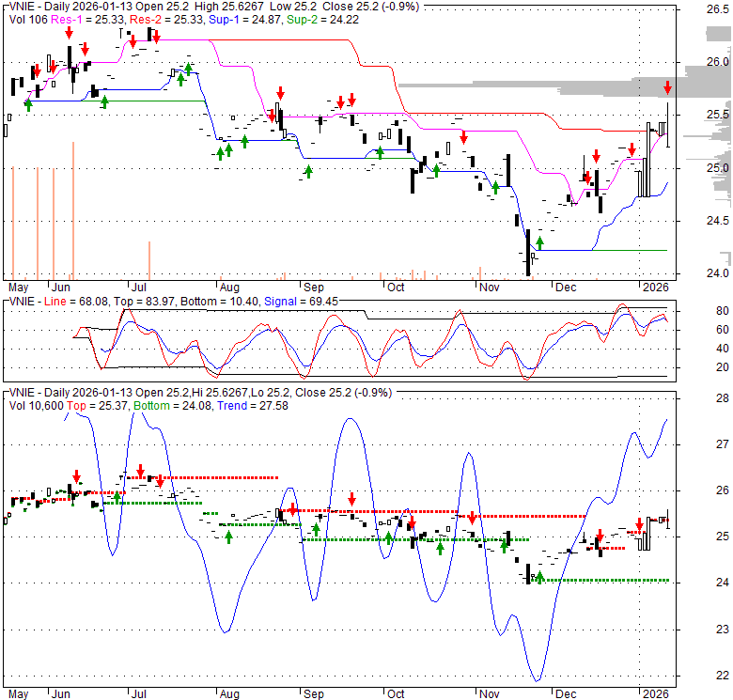
Task: Click the red arrow near 2026 in the lower chart
Action: tap(639, 524)
